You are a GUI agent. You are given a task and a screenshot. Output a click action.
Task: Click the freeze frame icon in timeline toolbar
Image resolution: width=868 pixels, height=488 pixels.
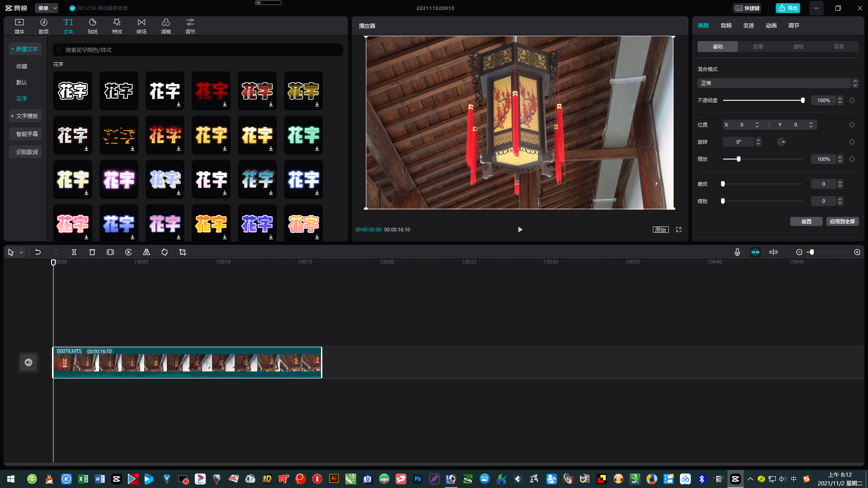tap(110, 252)
